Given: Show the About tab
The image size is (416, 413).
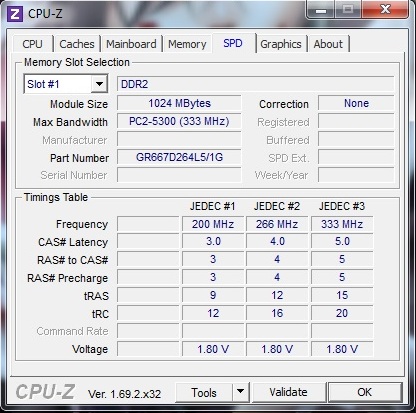Looking at the screenshot, I should [328, 44].
